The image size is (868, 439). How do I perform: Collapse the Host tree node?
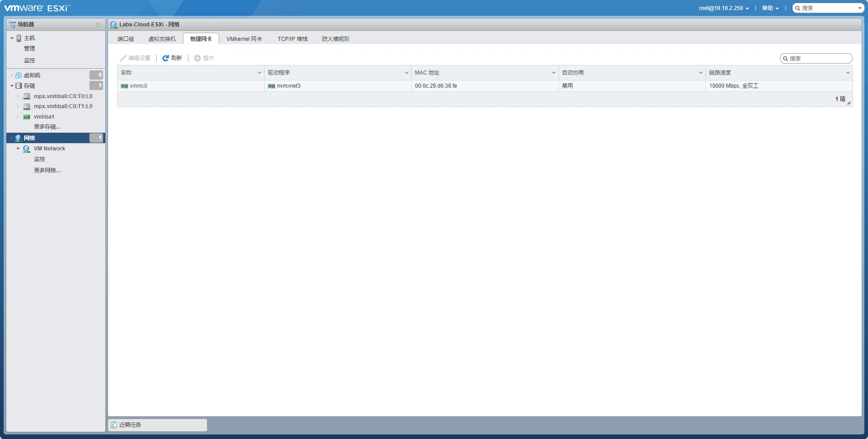[12, 38]
